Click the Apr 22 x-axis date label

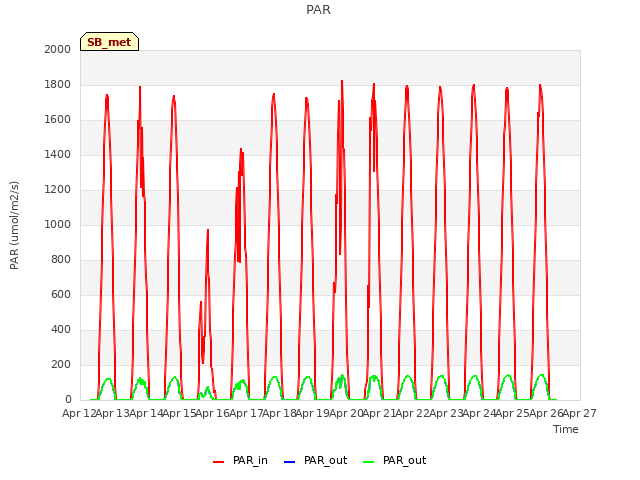413,413
